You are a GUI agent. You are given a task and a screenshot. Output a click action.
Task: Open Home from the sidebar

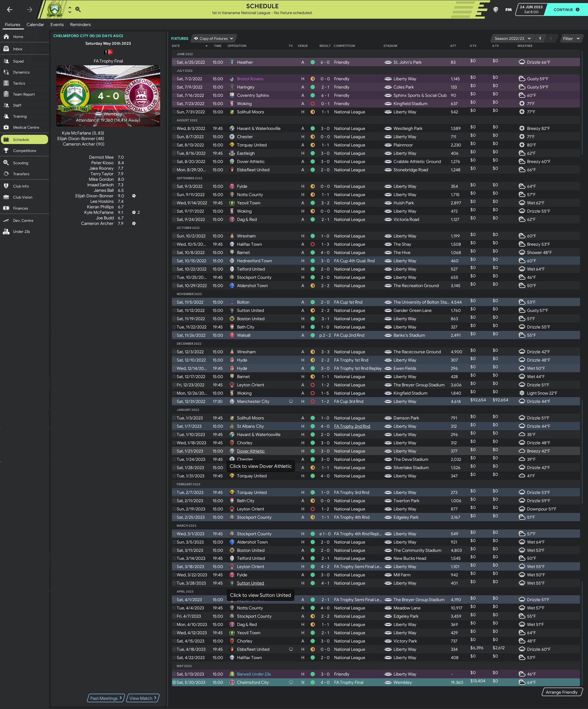click(x=24, y=36)
